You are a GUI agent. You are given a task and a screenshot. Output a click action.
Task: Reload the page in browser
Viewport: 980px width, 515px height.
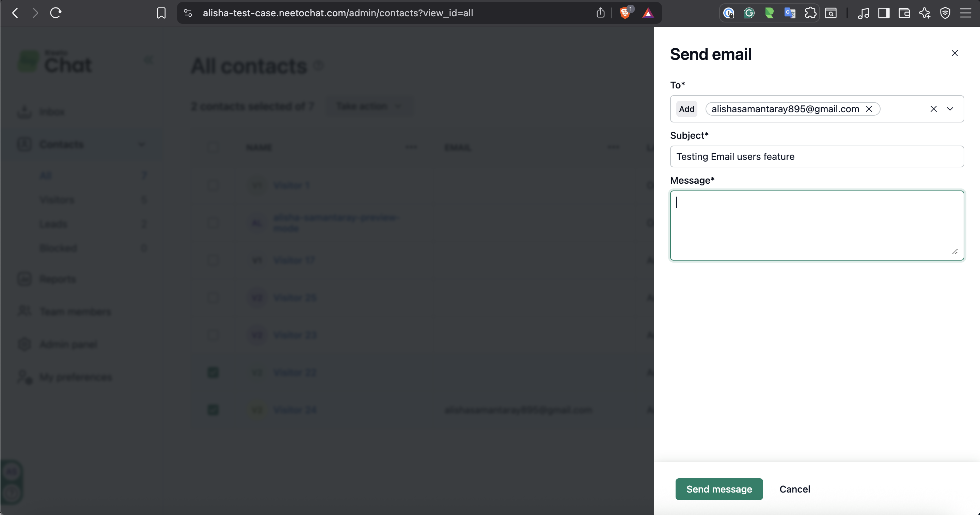(x=56, y=13)
